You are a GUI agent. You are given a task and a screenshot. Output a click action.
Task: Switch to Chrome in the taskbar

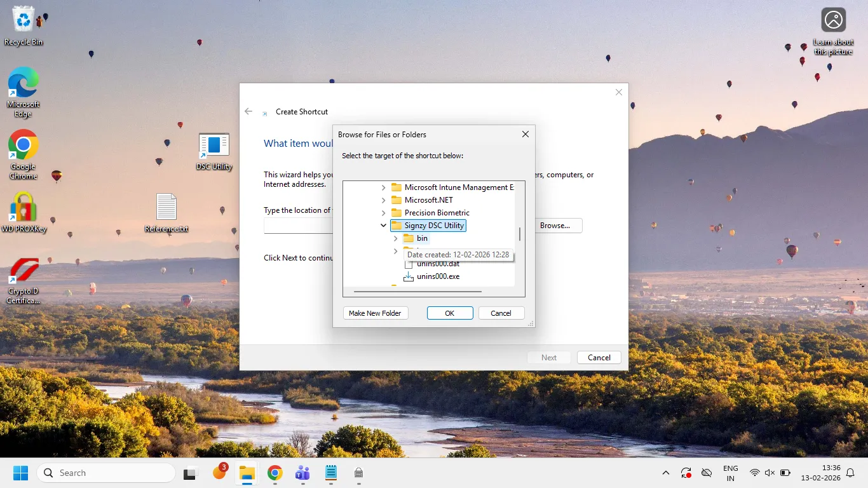click(x=275, y=473)
